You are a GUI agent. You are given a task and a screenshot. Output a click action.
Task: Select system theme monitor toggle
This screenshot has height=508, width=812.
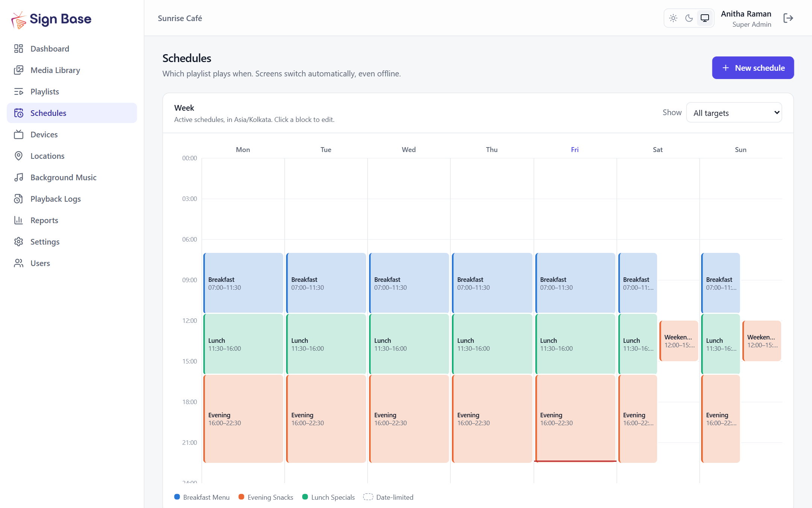coord(705,18)
